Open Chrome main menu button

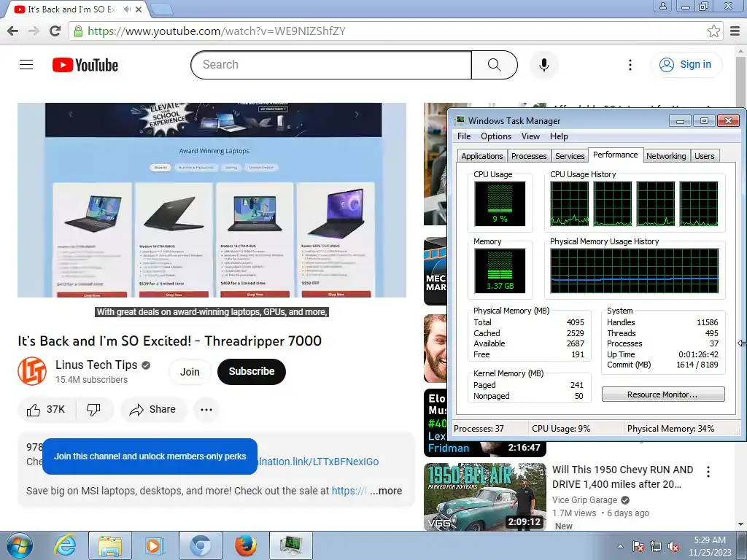click(735, 31)
